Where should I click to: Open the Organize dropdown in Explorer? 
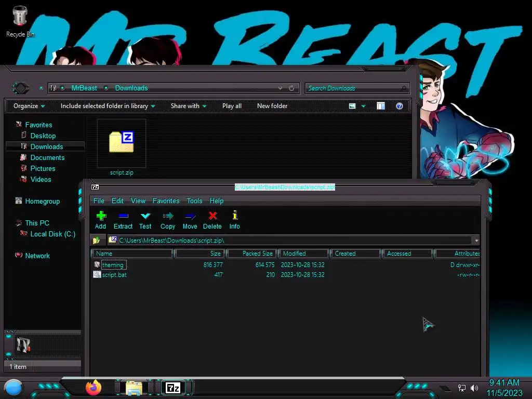pos(29,106)
